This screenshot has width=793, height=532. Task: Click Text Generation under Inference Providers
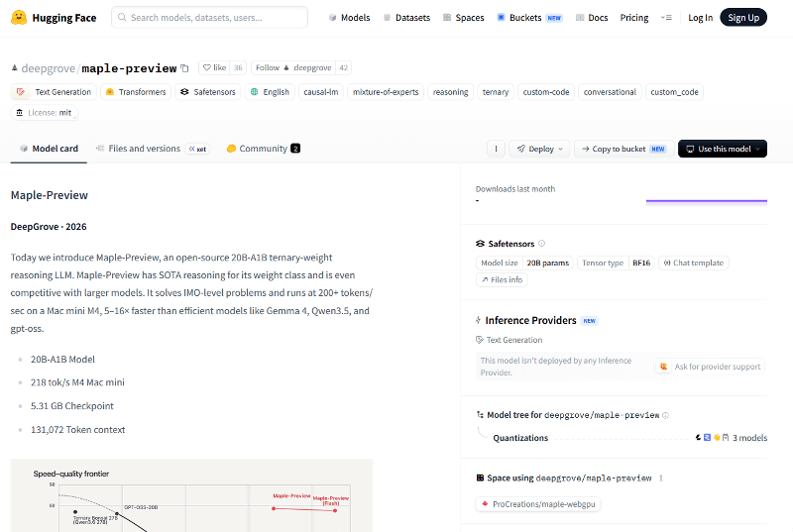coord(510,340)
